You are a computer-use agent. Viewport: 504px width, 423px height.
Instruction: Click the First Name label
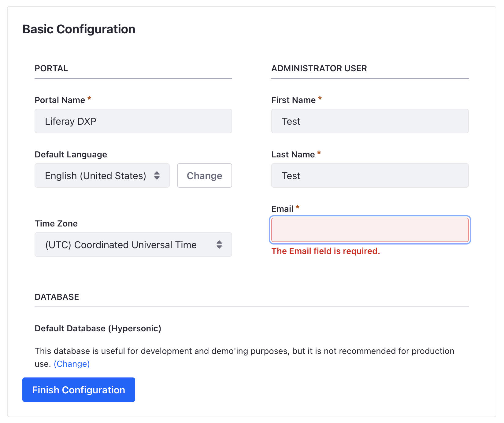click(294, 100)
